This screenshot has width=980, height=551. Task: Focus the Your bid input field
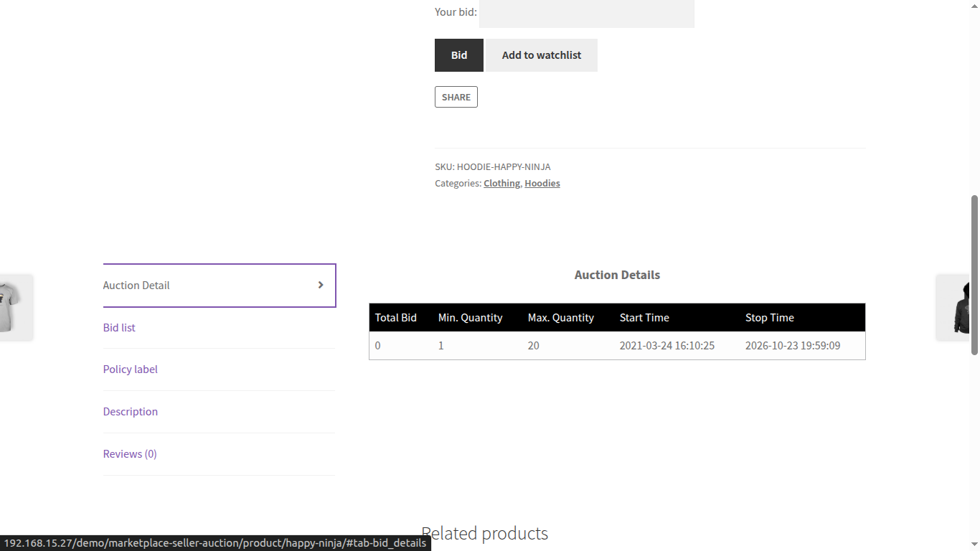tap(586, 13)
